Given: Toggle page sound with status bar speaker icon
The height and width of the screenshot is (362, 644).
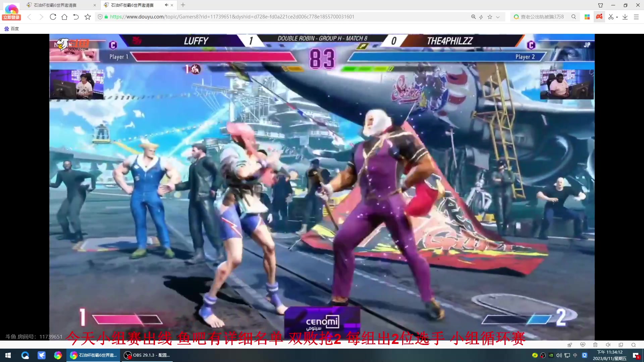Looking at the screenshot, I should click(608, 345).
